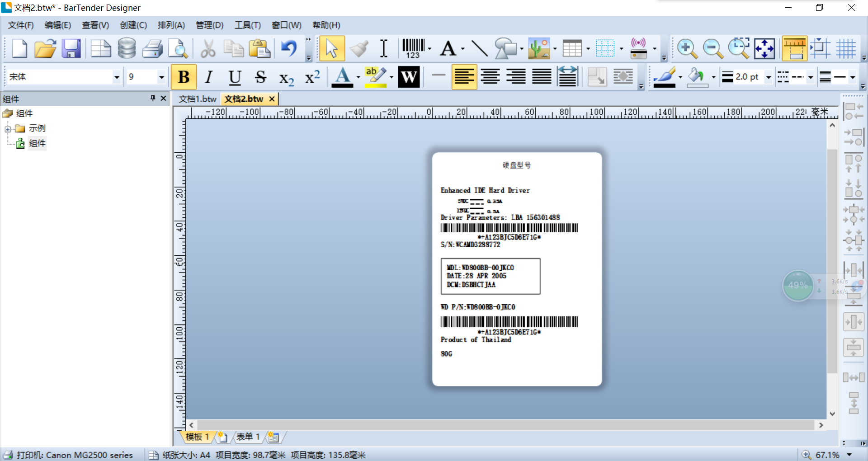The width and height of the screenshot is (868, 461).
Task: Select the line drawing tool
Action: [479, 48]
